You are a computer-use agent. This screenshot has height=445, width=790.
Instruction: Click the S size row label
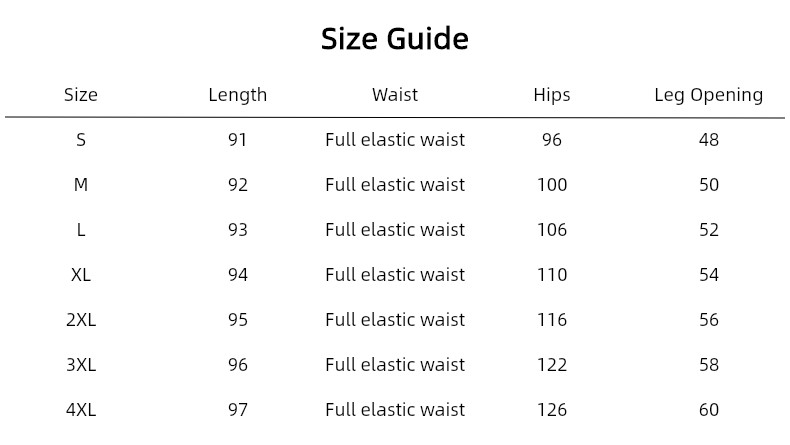click(x=81, y=140)
